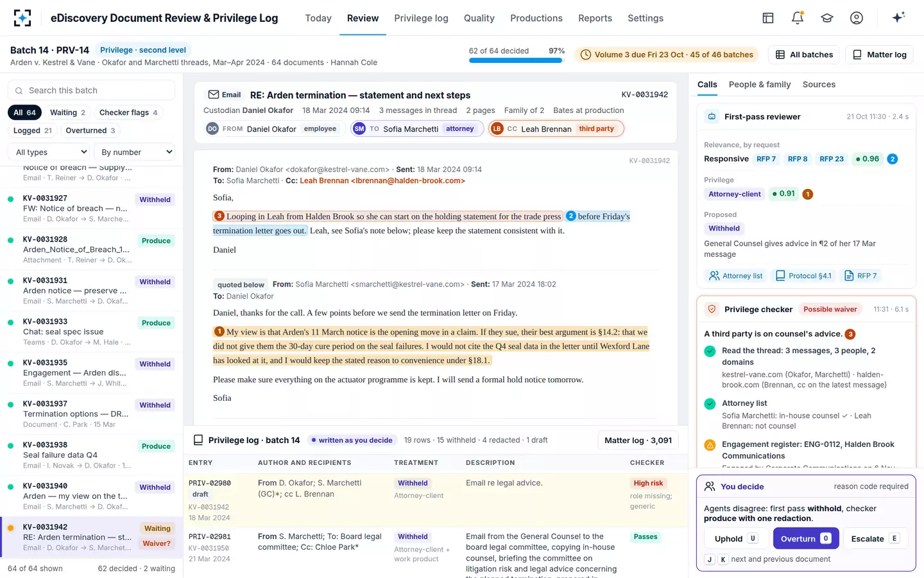Click the DO avatar for Daniel Okafor
Image resolution: width=924 pixels, height=578 pixels.
(212, 129)
